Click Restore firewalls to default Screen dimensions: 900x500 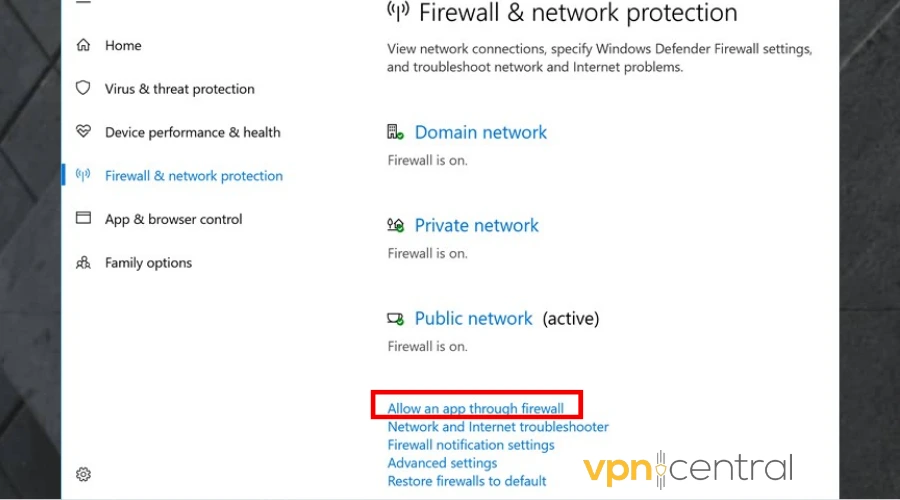click(467, 481)
